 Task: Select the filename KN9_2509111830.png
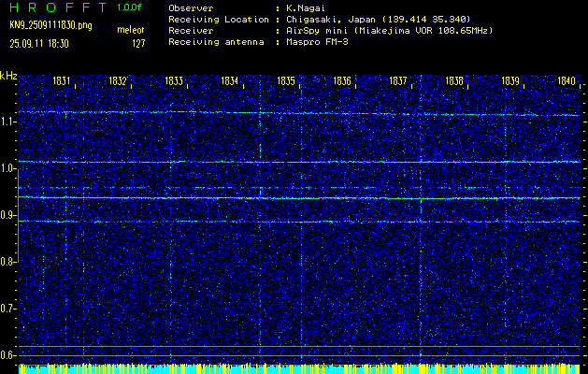pos(50,25)
